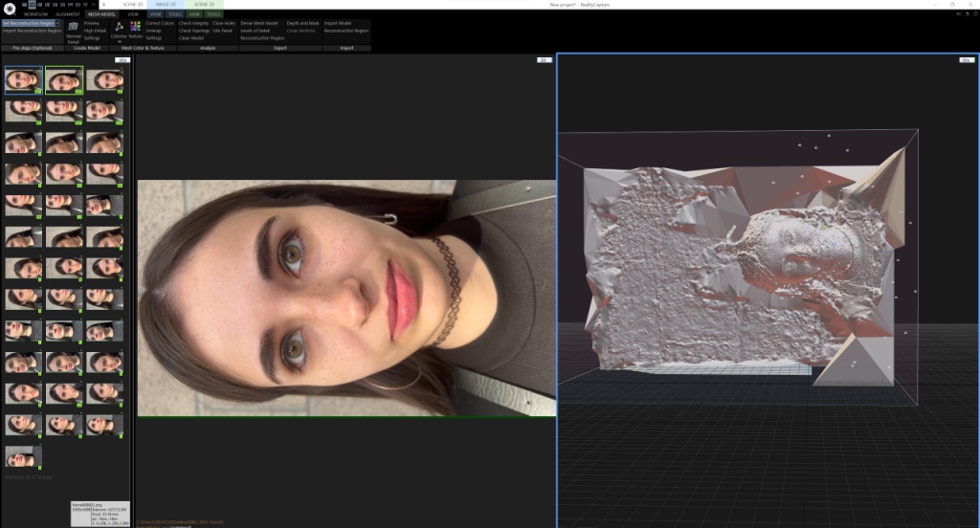
Task: Open the Set Reconstruction Region dropdown arrow
Action: click(56, 23)
